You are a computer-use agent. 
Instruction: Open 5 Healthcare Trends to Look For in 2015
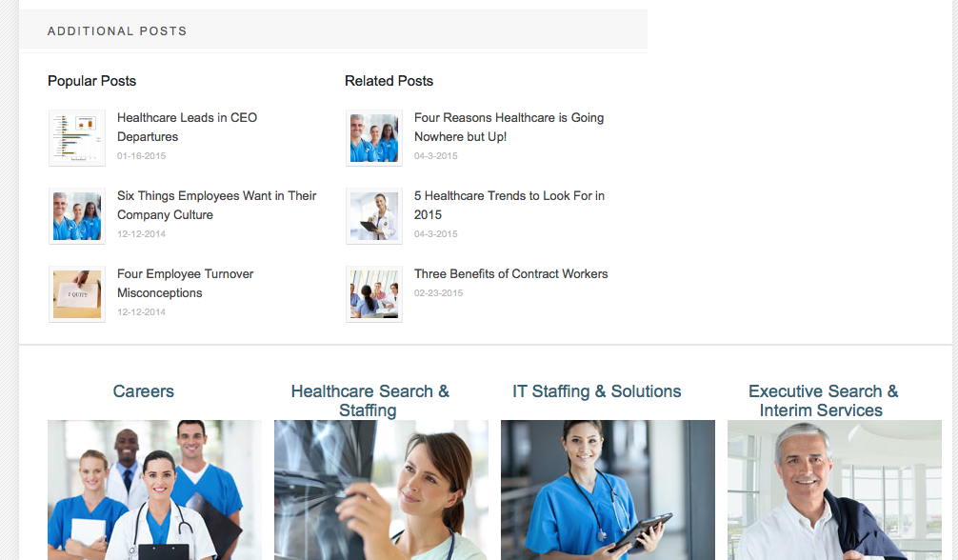tap(509, 206)
